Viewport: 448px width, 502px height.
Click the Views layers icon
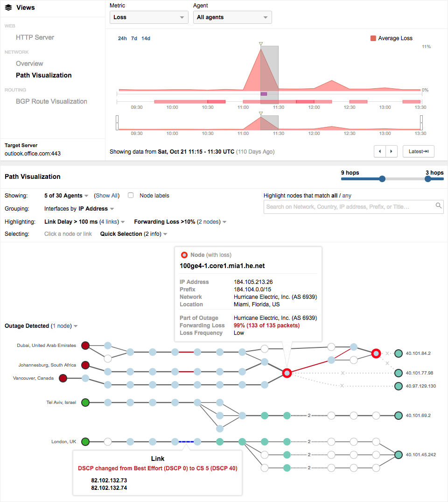point(8,8)
